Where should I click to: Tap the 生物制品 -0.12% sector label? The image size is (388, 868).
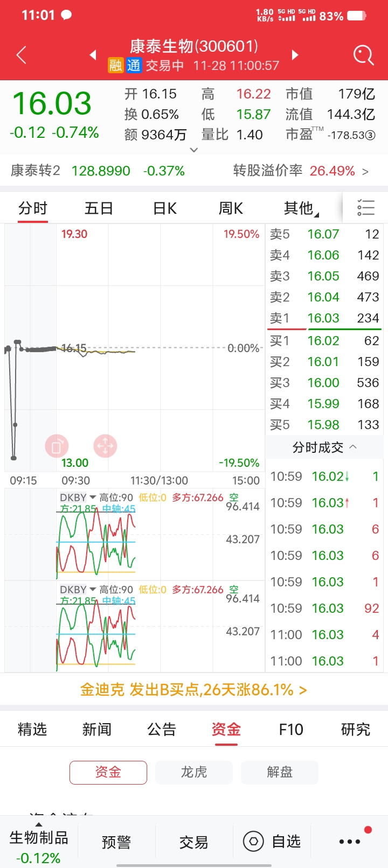coord(39,847)
